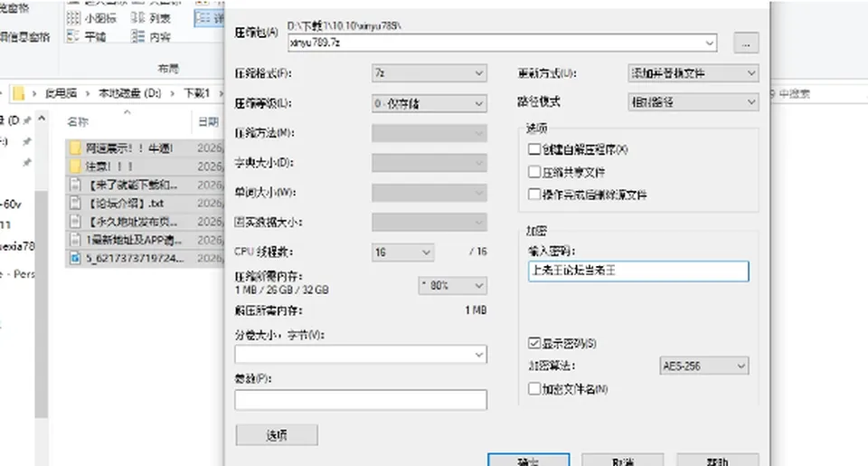868x466 pixels.
Task: Click browse "..." button beside archive name
Action: click(x=746, y=43)
